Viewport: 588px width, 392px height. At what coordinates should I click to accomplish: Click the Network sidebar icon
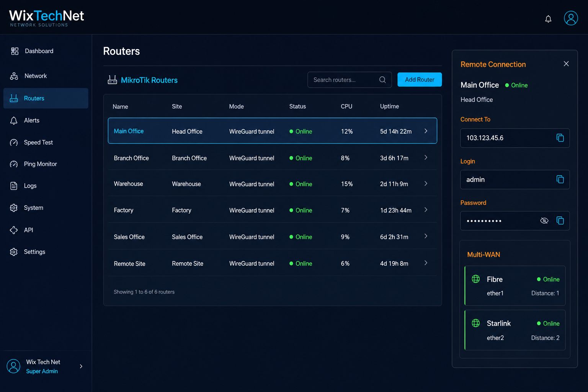(14, 76)
